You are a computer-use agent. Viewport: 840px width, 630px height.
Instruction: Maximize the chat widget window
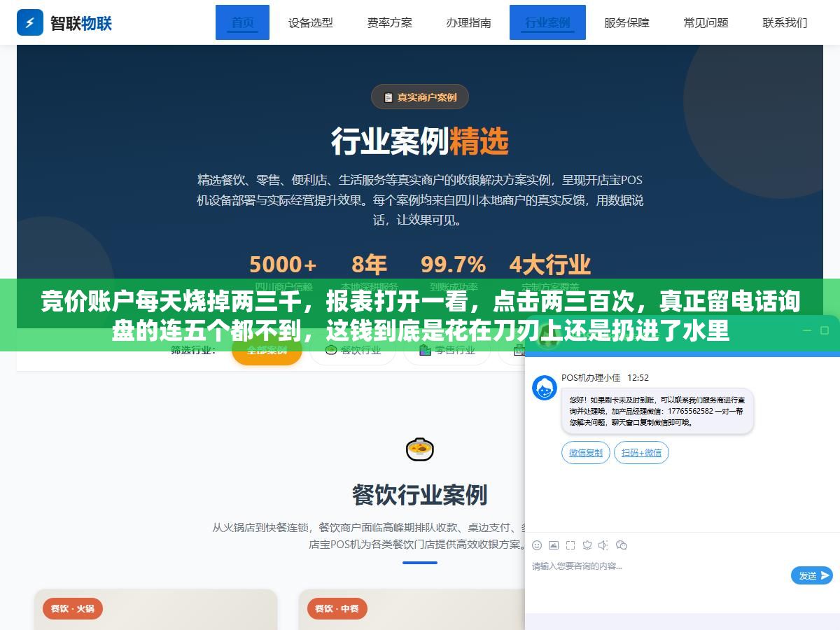pos(825,330)
